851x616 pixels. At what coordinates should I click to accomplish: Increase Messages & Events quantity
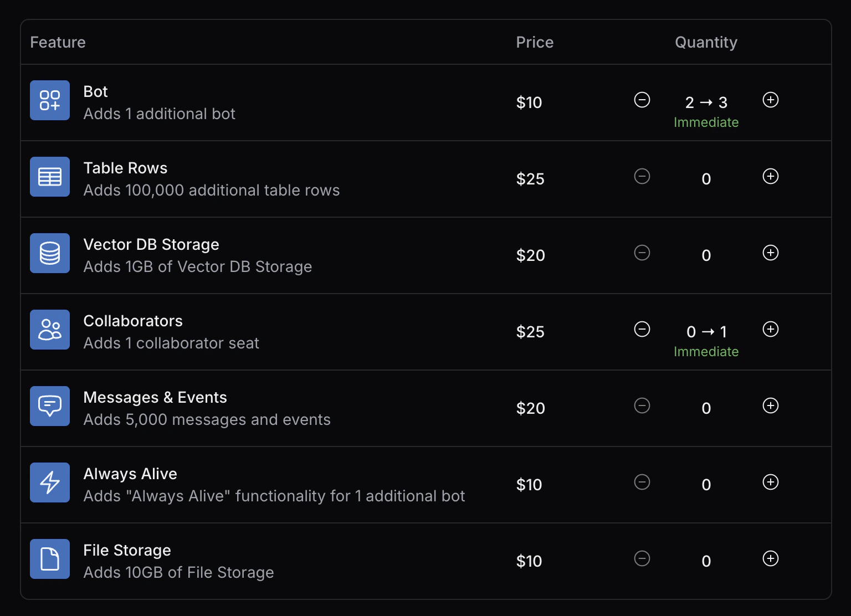click(771, 405)
